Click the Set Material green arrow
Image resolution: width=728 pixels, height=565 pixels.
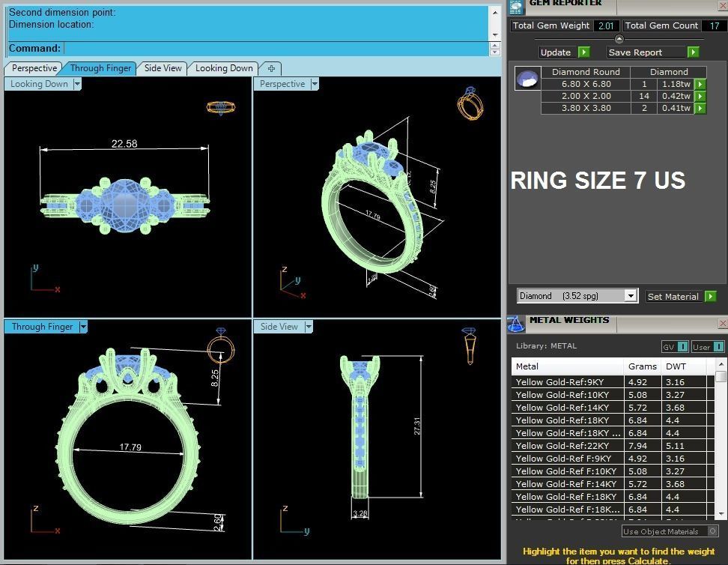click(x=710, y=297)
